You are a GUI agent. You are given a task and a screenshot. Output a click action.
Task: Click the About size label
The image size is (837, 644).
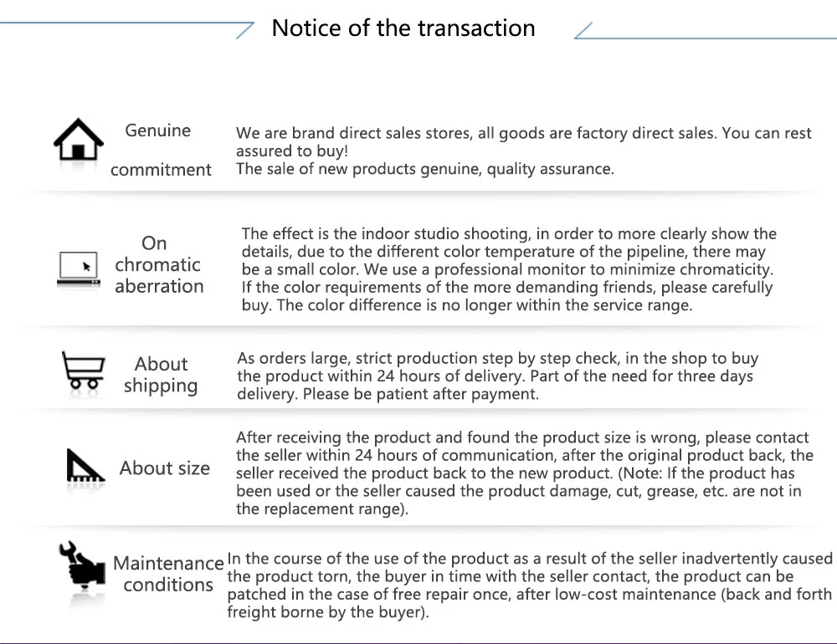point(164,468)
